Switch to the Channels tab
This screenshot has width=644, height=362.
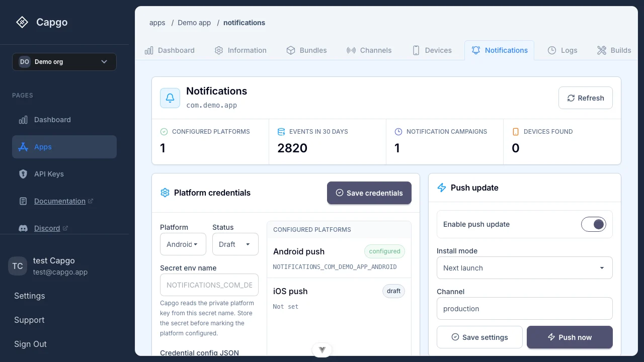tap(369, 50)
